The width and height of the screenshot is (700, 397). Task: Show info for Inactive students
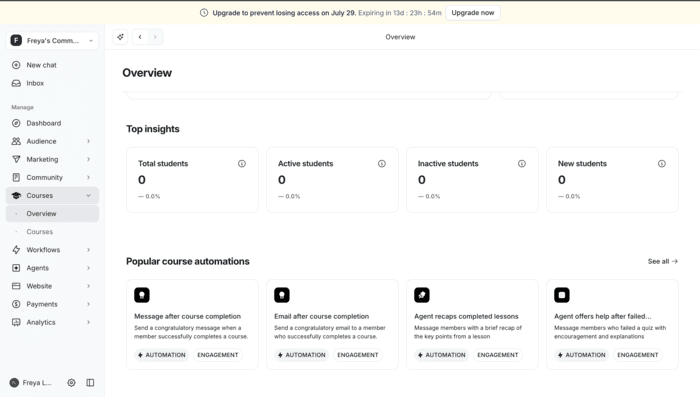point(522,164)
